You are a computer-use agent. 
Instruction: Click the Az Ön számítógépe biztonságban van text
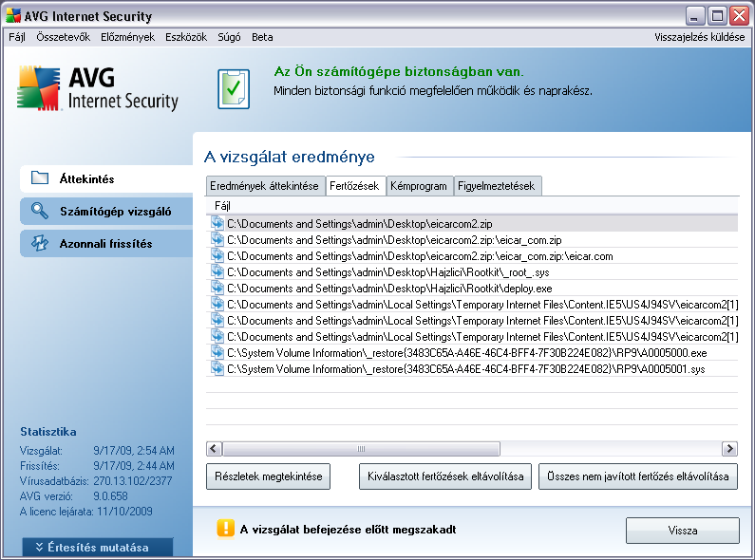pyautogui.click(x=399, y=72)
